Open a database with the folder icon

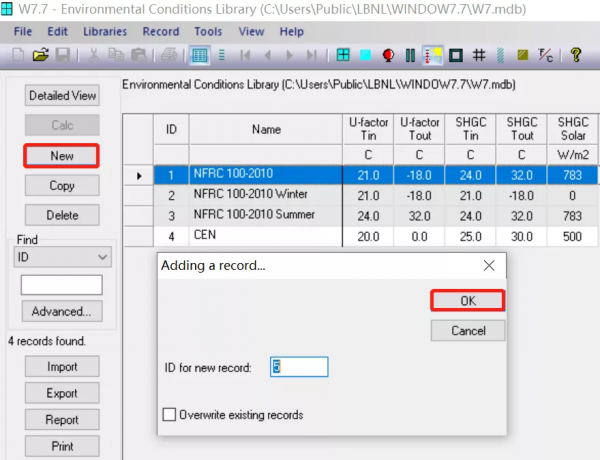pos(41,55)
